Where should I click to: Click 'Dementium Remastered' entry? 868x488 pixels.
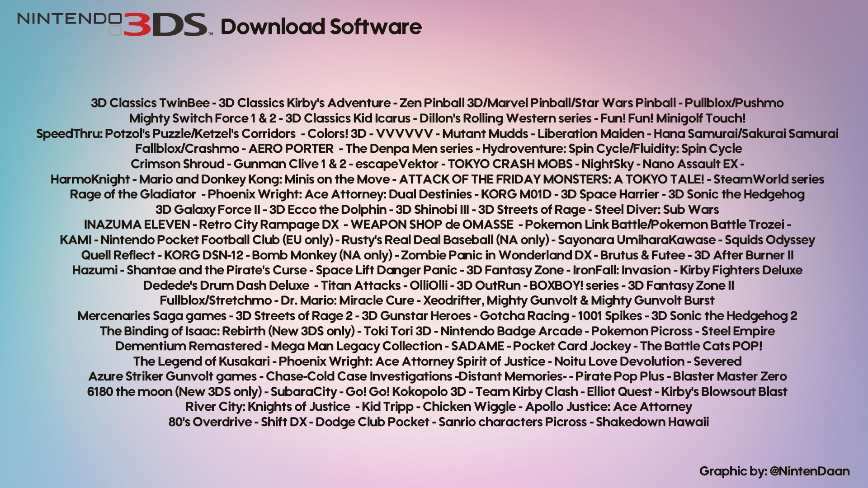click(x=188, y=346)
